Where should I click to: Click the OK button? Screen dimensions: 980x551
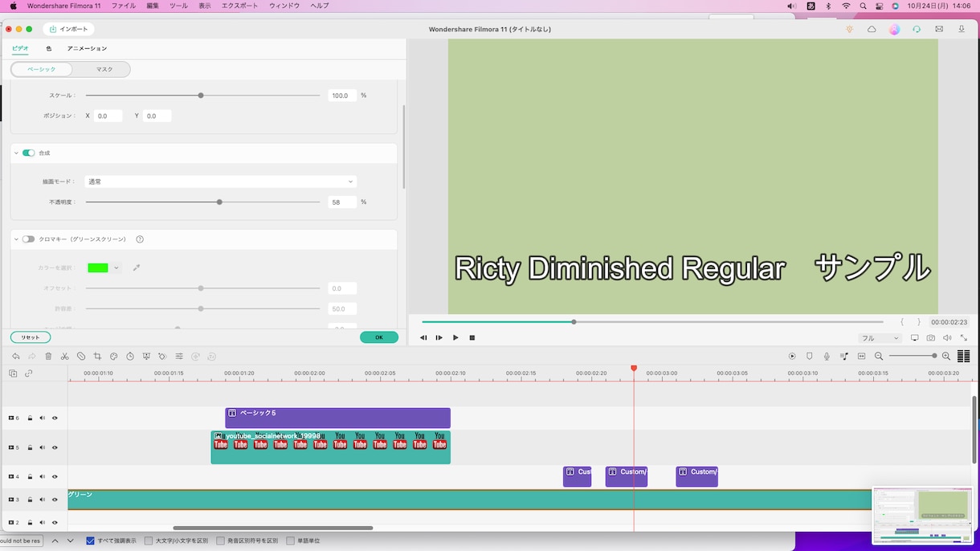pyautogui.click(x=379, y=337)
